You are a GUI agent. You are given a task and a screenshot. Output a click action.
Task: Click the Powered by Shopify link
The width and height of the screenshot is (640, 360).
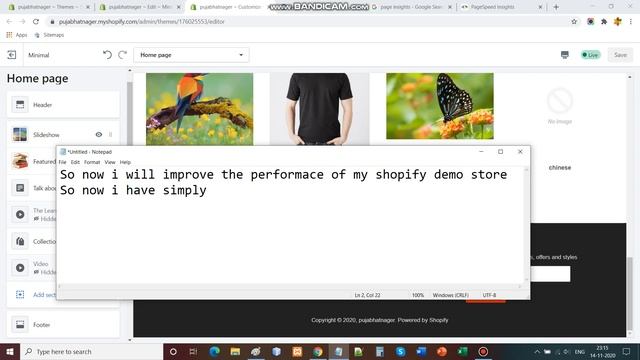tap(423, 320)
